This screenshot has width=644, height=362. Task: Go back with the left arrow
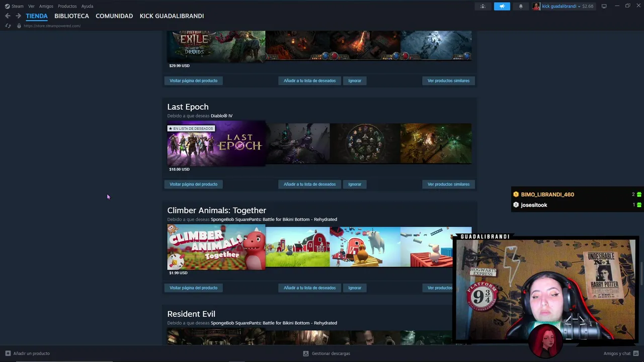[x=8, y=16]
